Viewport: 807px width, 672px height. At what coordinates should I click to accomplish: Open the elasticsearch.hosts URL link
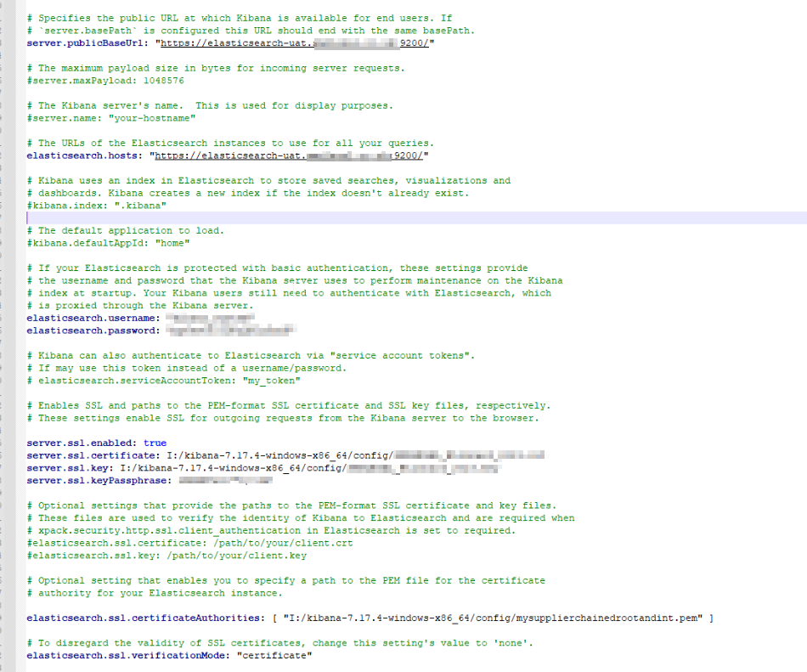pos(289,155)
